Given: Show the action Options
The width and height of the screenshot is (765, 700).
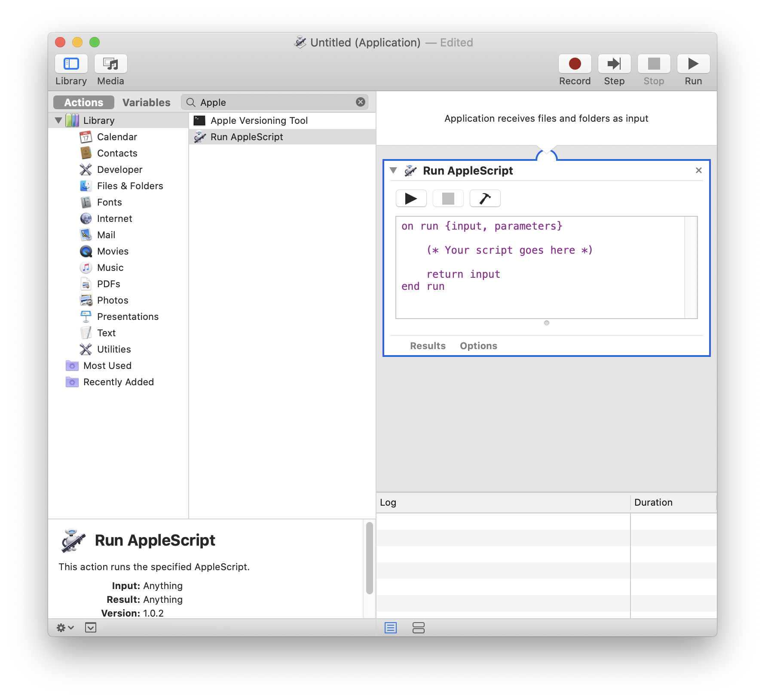Looking at the screenshot, I should click(x=478, y=346).
